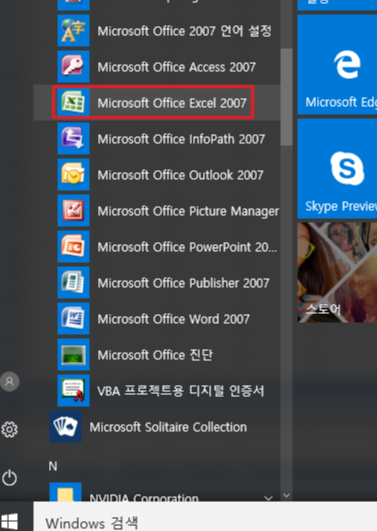The image size is (377, 531).
Task: Click the power button icon
Action: coord(9,478)
